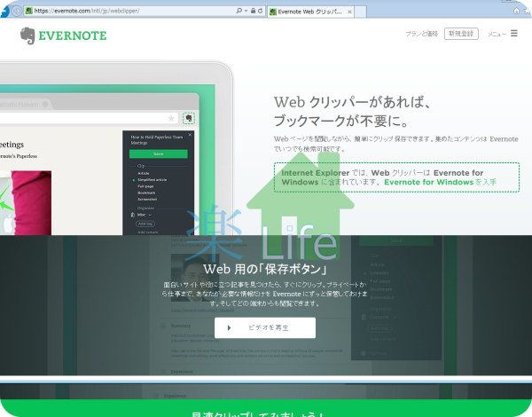Screen dimensions: 532x417
Task: Select Full page option in mockup
Action: (x=145, y=186)
